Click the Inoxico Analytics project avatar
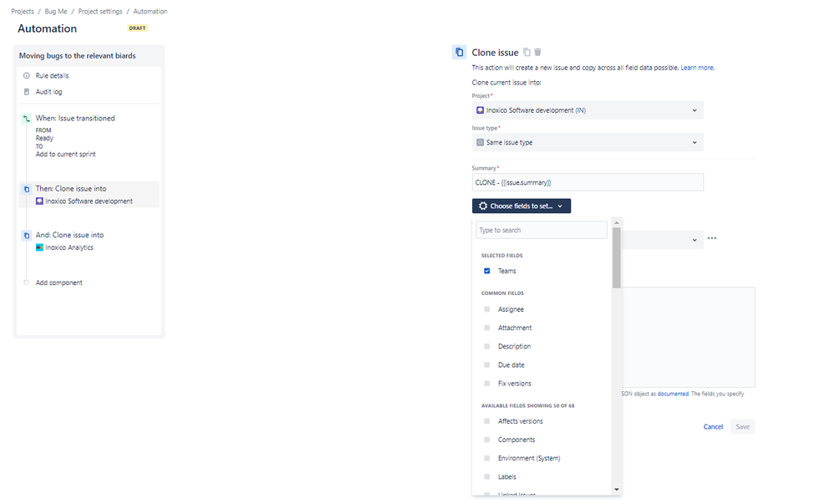The width and height of the screenshot is (835, 504). [39, 247]
